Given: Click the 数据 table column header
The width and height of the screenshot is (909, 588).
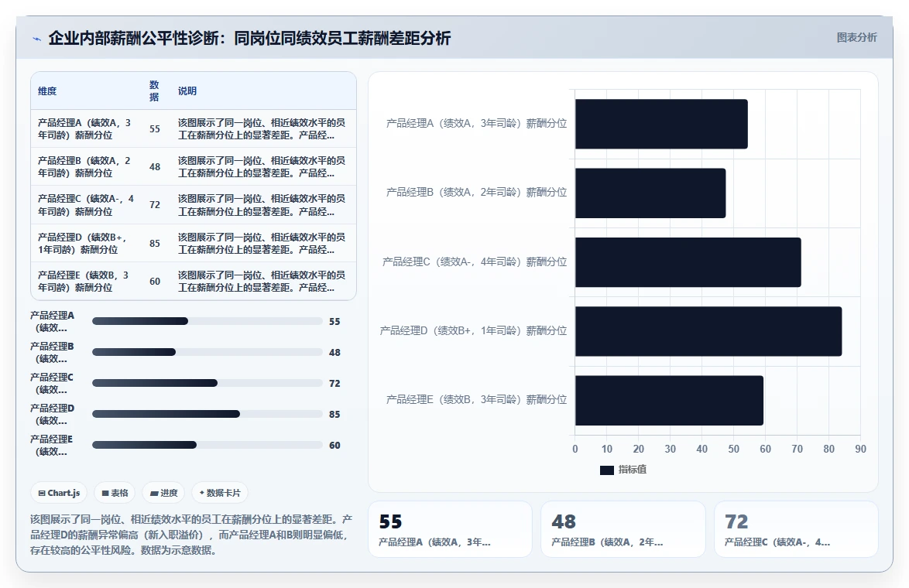Looking at the screenshot, I should coord(154,91).
